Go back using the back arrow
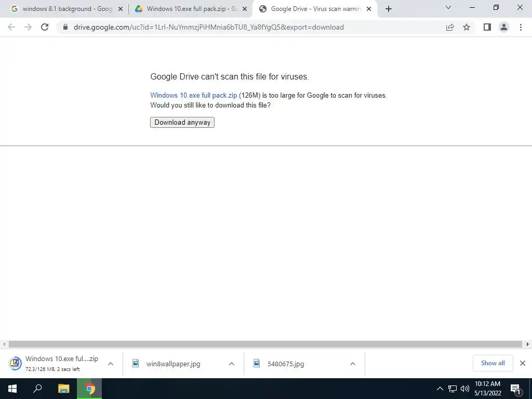Viewport: 532px width, 399px height. [x=11, y=27]
